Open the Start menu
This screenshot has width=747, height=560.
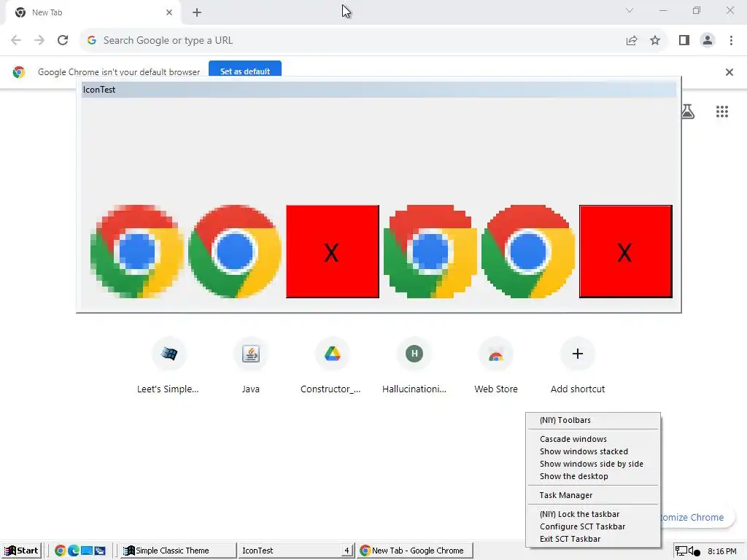[21, 551]
